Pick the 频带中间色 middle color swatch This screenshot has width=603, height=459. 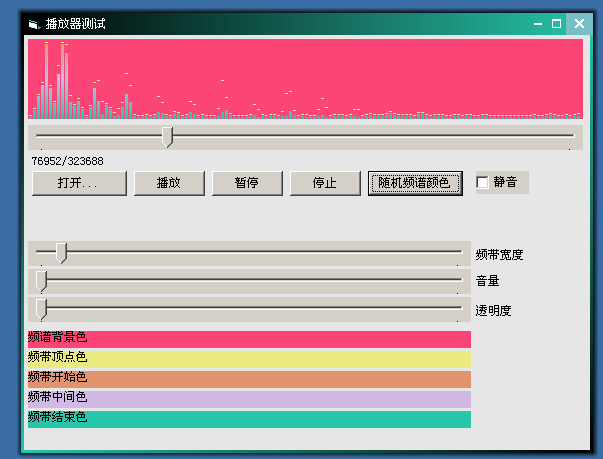coord(249,399)
